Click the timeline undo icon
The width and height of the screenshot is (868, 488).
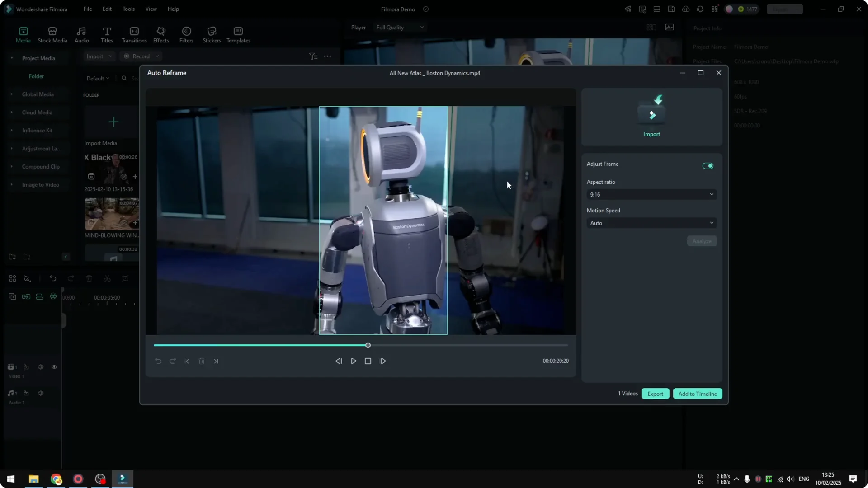(x=53, y=279)
